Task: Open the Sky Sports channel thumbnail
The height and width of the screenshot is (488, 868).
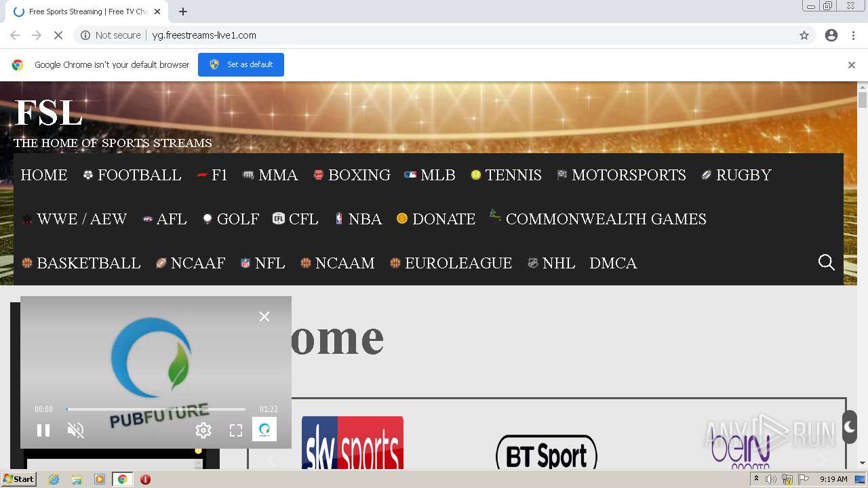Action: [353, 443]
